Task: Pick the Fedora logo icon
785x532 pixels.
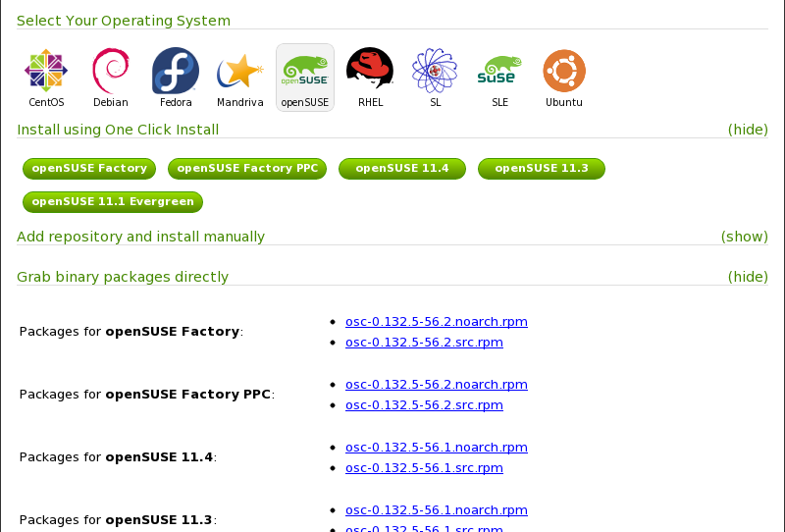Action: [x=176, y=72]
